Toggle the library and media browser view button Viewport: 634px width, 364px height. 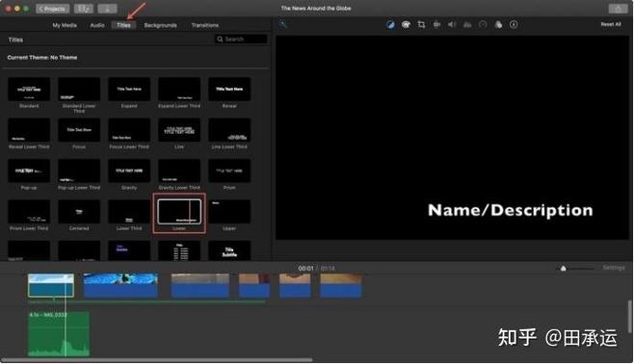coord(84,9)
